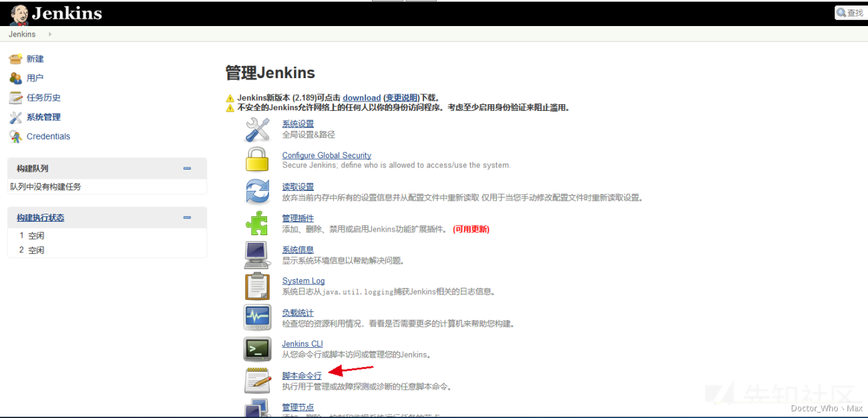Open the 任务历史 sidebar link
The height and width of the screenshot is (418, 868).
44,97
